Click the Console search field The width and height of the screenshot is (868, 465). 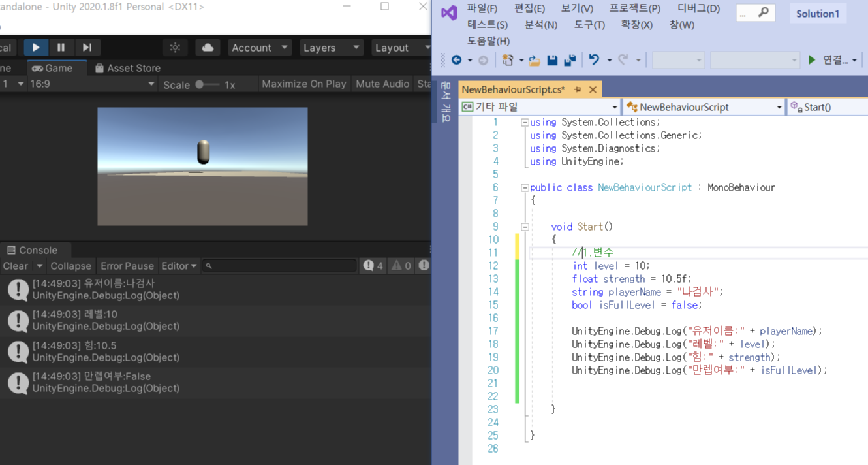click(279, 266)
